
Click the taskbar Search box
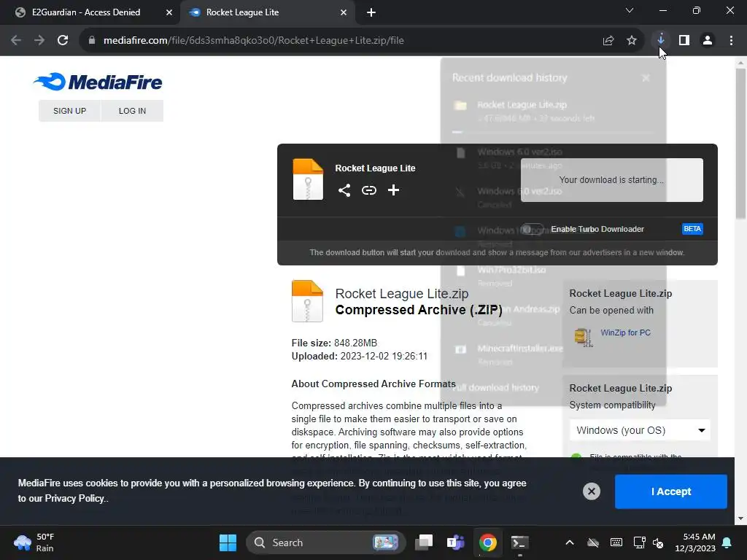(325, 542)
